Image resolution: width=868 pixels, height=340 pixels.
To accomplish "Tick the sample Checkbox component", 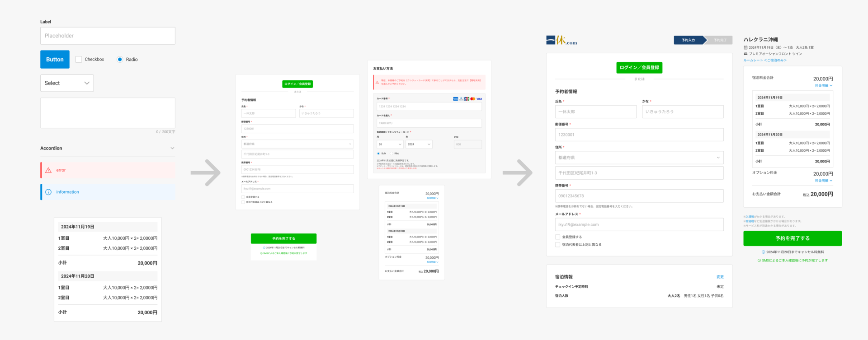I will pyautogui.click(x=79, y=59).
